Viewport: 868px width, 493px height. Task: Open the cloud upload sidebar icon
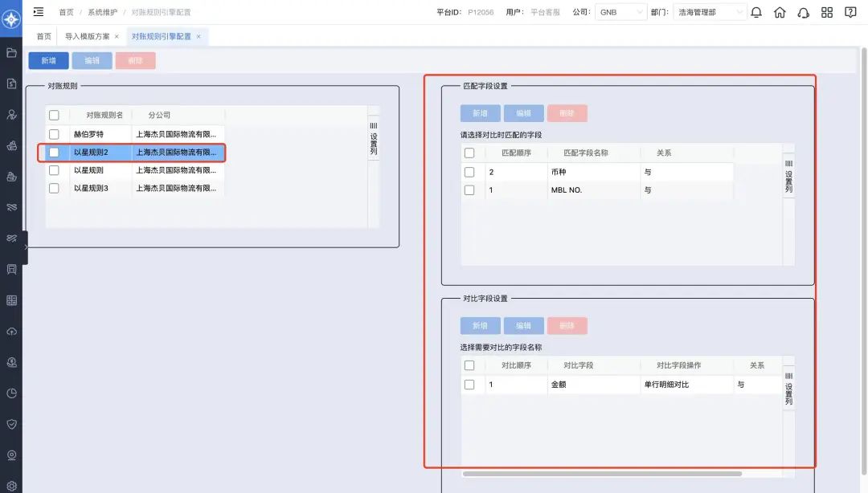coord(11,332)
